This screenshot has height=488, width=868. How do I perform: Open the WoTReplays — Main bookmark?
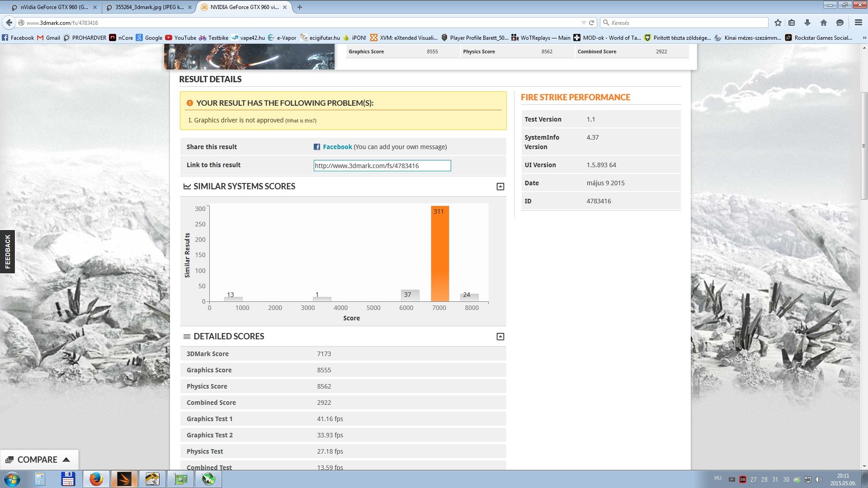coord(541,38)
